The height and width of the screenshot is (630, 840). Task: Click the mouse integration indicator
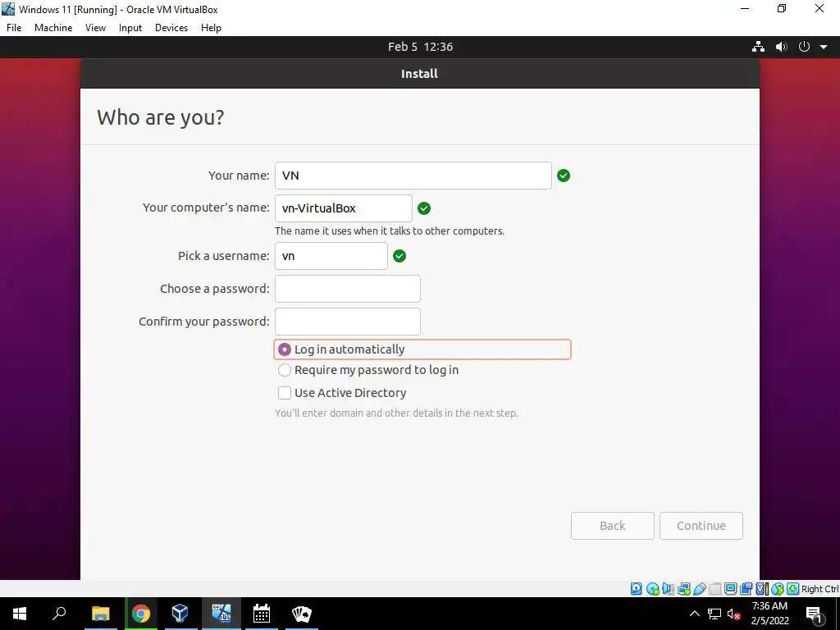pos(778,589)
